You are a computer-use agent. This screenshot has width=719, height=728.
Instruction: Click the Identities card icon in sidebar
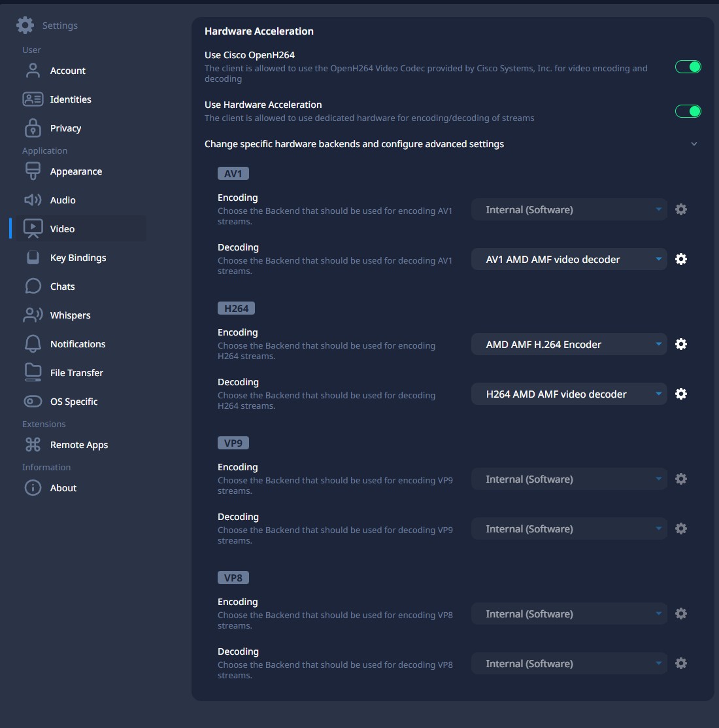[x=33, y=99]
